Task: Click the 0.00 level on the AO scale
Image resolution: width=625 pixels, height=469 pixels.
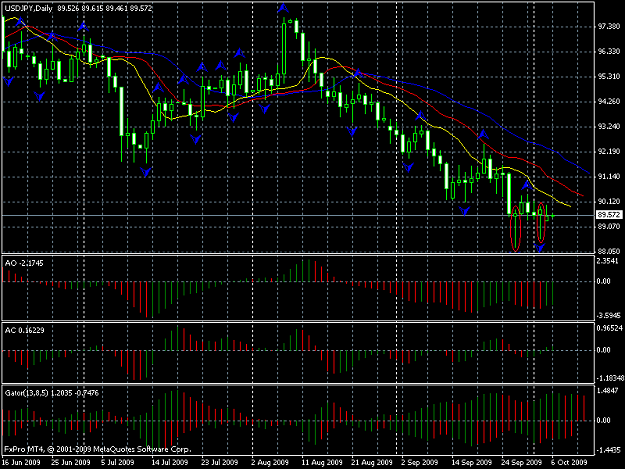Action: [604, 281]
